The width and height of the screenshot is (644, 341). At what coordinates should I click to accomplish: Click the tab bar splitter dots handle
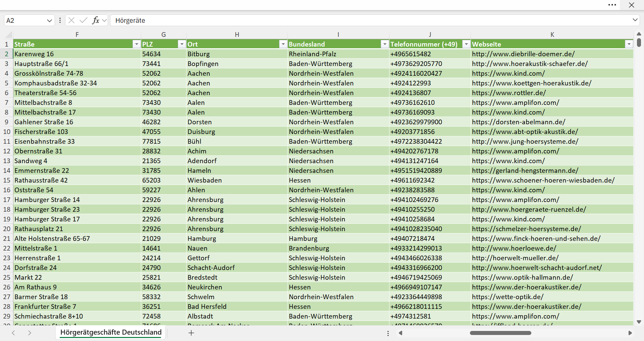tap(388, 333)
